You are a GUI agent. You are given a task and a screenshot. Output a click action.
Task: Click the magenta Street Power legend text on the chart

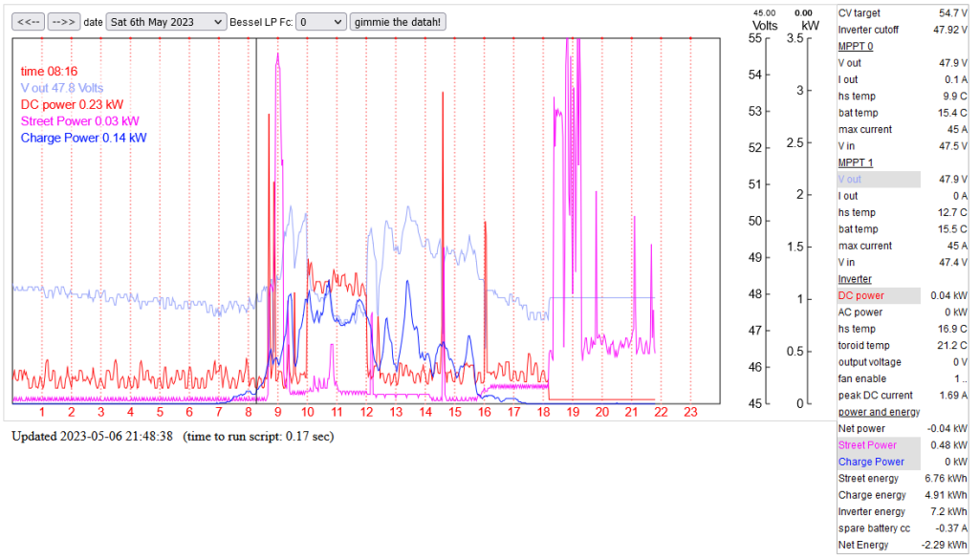(79, 121)
